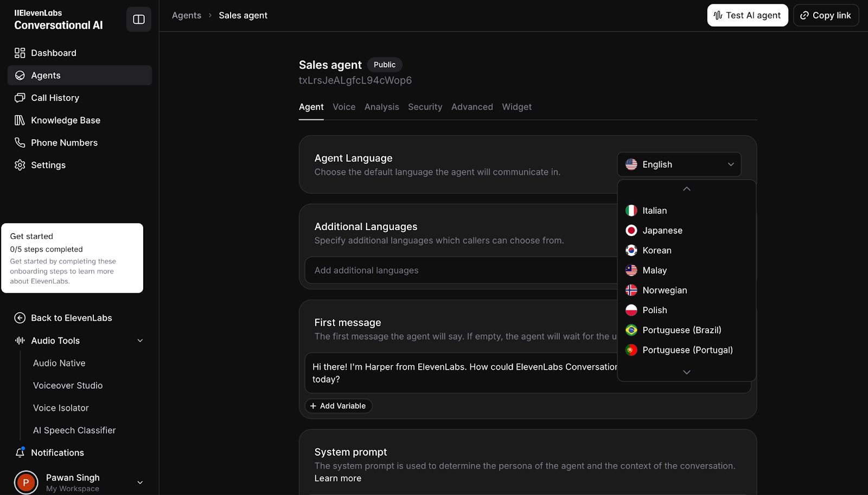This screenshot has width=868, height=495.
Task: Open AI Speech Classifier tool
Action: (x=74, y=430)
